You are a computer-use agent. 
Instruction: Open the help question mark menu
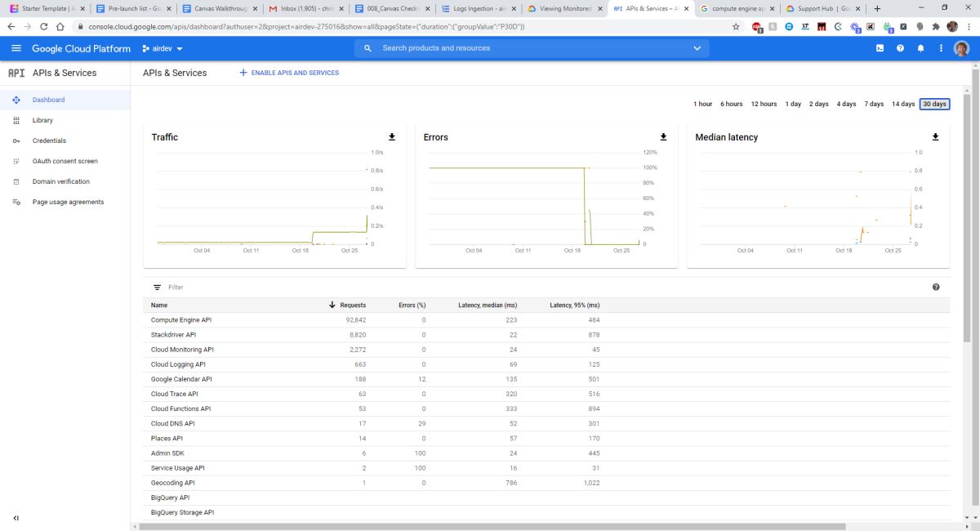[900, 48]
